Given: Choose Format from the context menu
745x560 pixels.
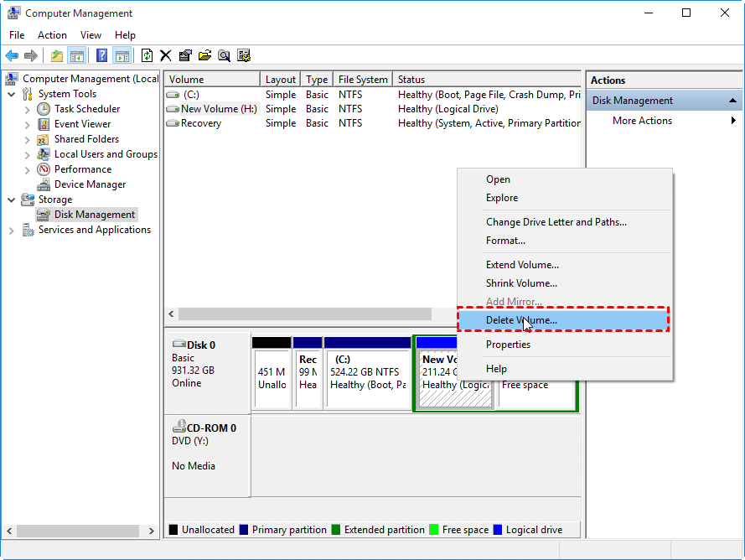Looking at the screenshot, I should [x=565, y=241].
